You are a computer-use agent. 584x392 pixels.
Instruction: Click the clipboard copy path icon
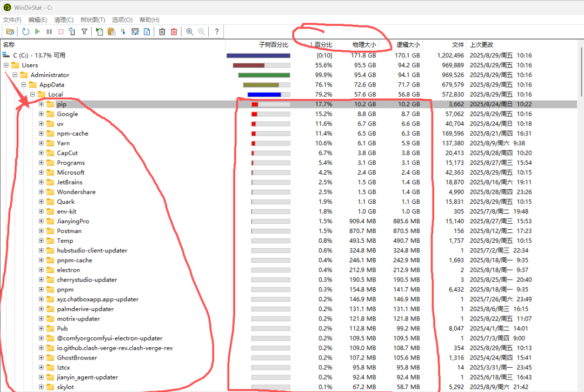tap(111, 32)
